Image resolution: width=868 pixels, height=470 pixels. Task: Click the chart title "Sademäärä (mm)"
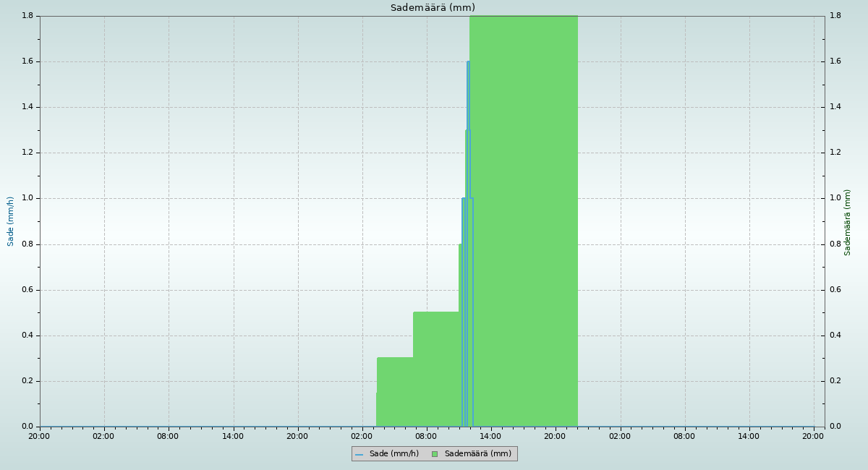point(433,8)
